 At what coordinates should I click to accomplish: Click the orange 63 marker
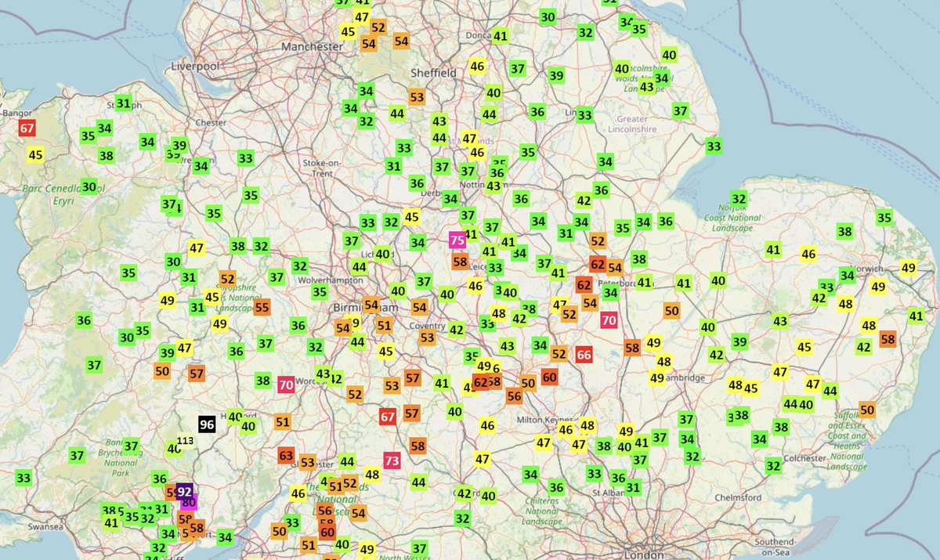[286, 455]
